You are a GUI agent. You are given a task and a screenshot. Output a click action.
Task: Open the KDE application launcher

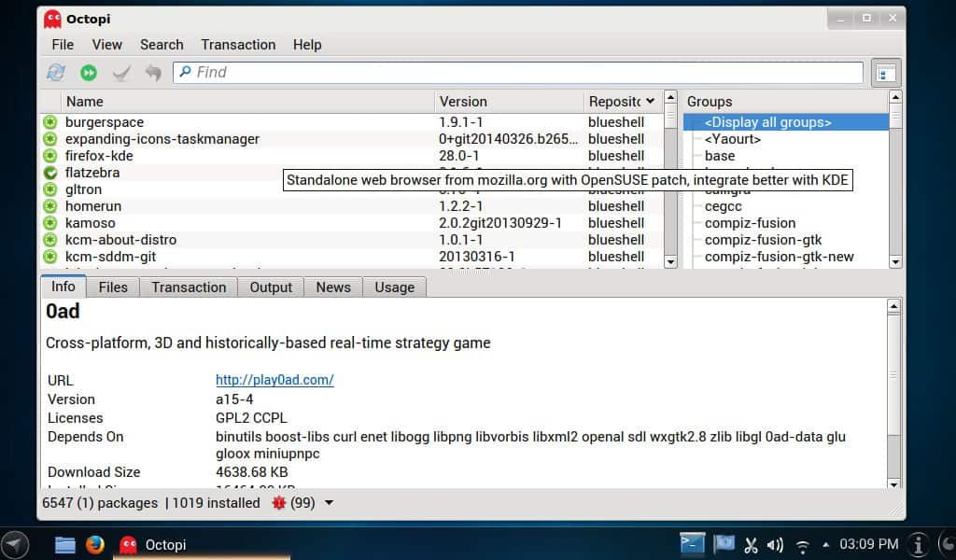[x=15, y=544]
